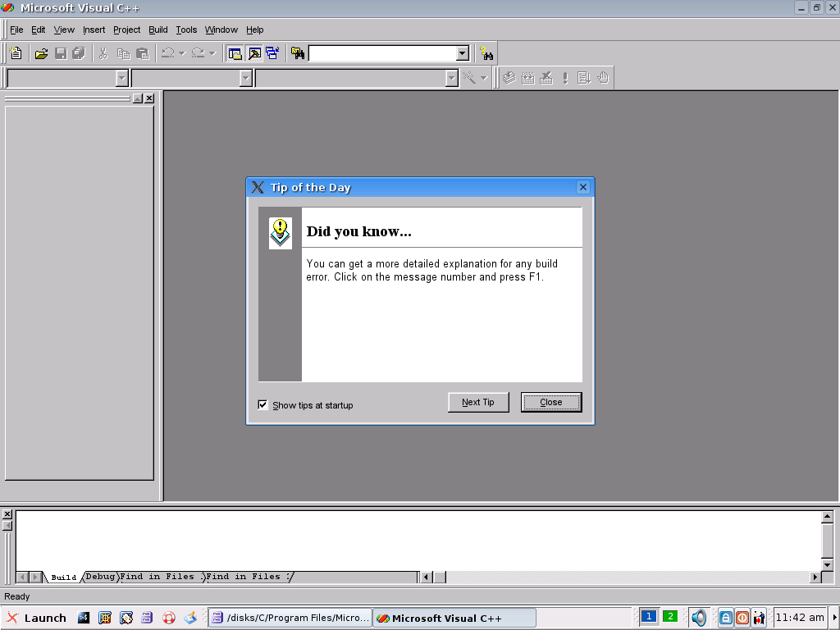Open the Tools menu

[x=186, y=30]
